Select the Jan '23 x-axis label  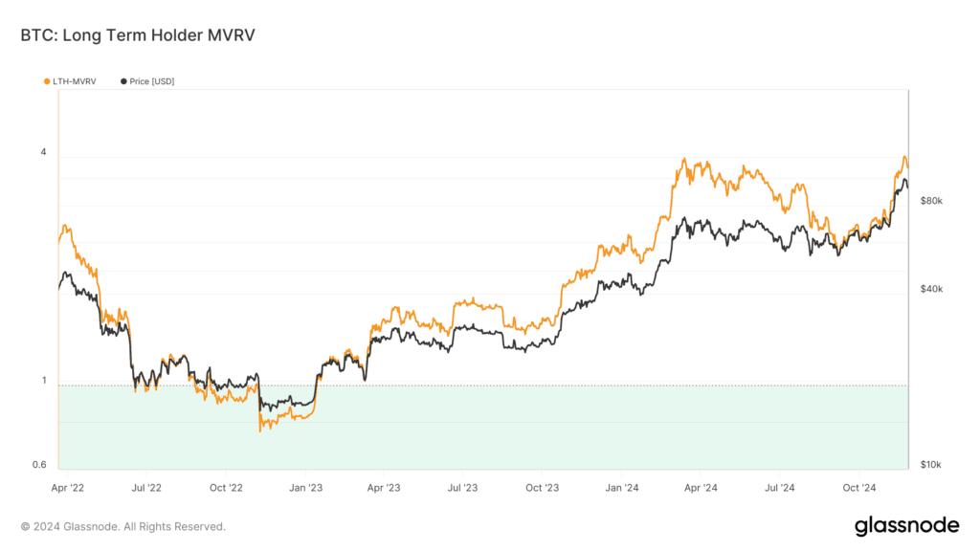tap(304, 488)
